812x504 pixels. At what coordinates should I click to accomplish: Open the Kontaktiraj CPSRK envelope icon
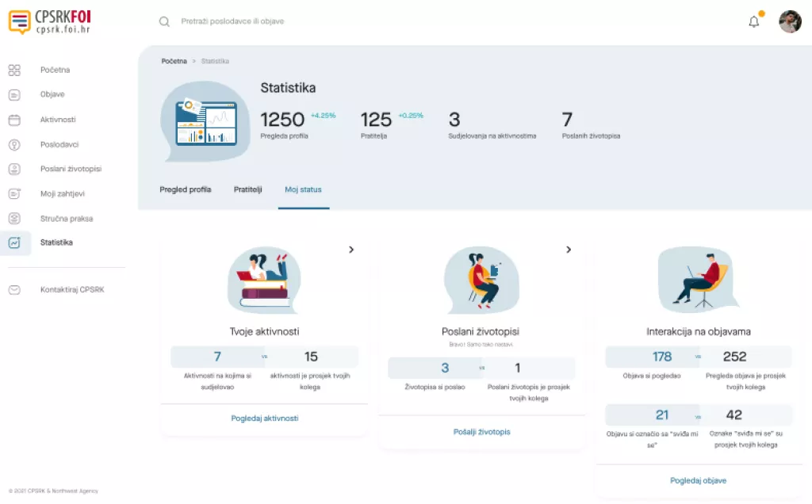tap(14, 290)
